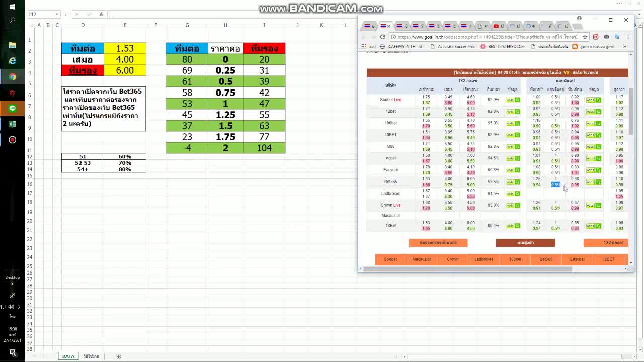Viewport: 644px width, 362px height.
Task: Select the Easybet tab in bottom orange bar
Action: pos(577,259)
